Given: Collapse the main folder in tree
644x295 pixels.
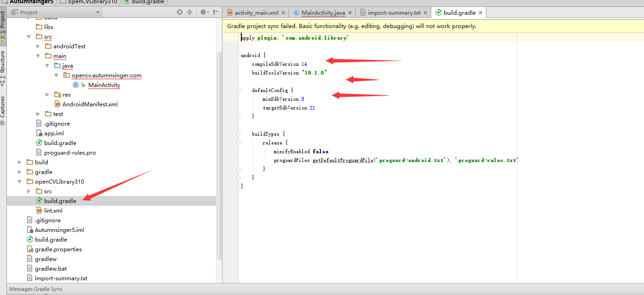Looking at the screenshot, I should [38, 56].
